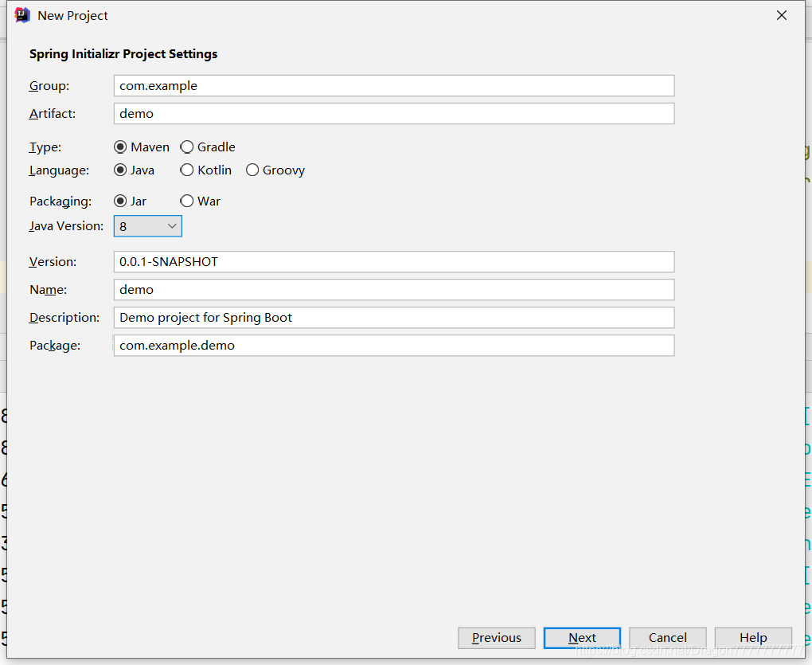Click the Name input field

tap(394, 290)
